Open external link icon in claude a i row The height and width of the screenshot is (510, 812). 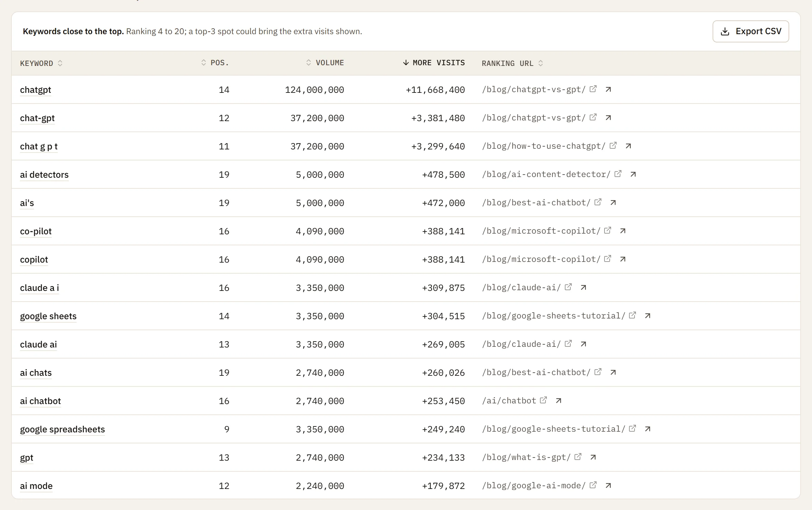coord(568,287)
